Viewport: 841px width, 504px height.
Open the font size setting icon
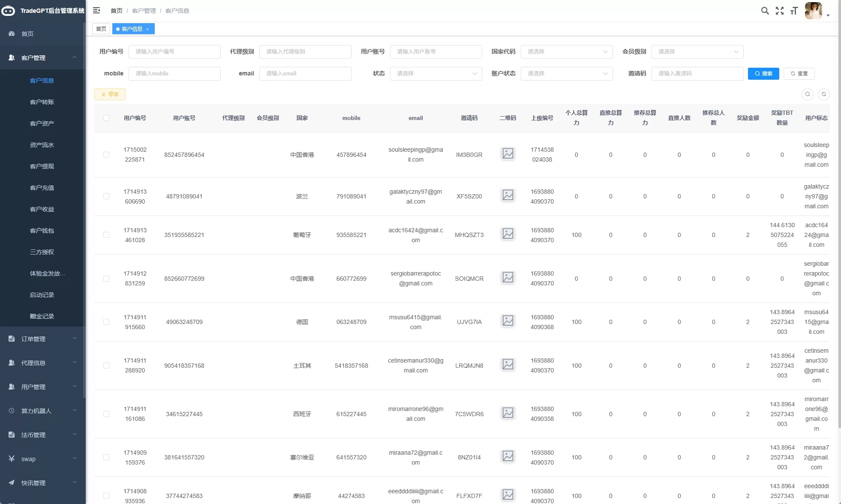tap(794, 11)
